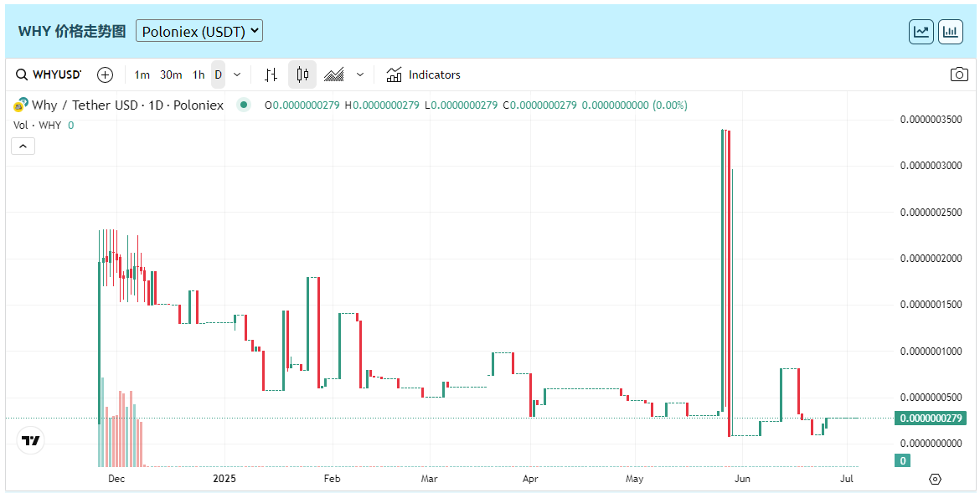
Task: Take a chart snapshot with camera icon
Action: pos(959,74)
